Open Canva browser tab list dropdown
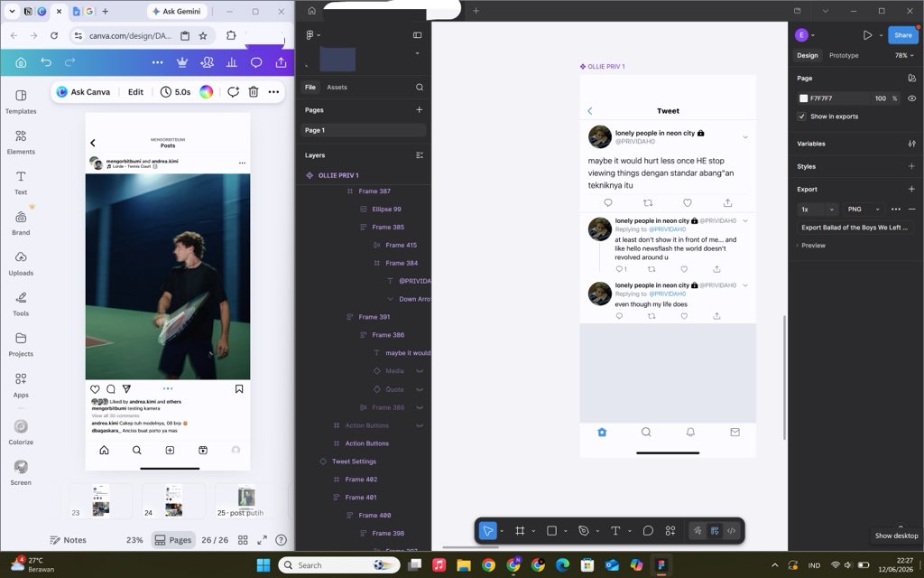Image resolution: width=924 pixels, height=578 pixels. [x=12, y=11]
